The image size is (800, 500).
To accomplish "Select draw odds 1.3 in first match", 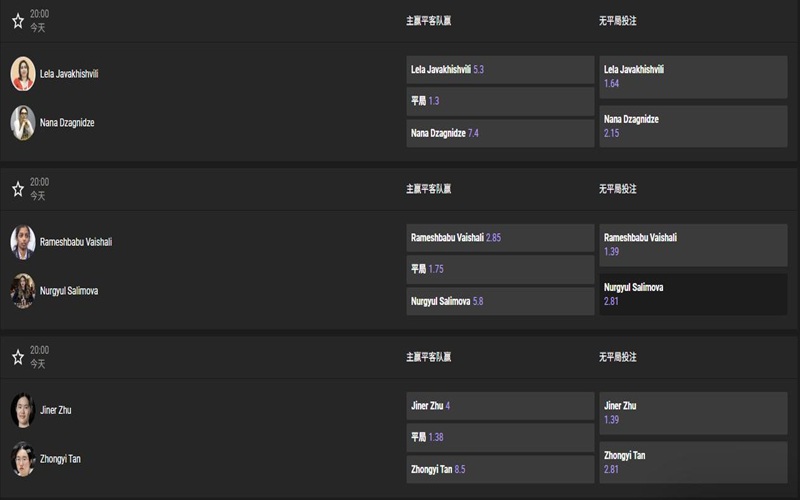I will pyautogui.click(x=500, y=101).
